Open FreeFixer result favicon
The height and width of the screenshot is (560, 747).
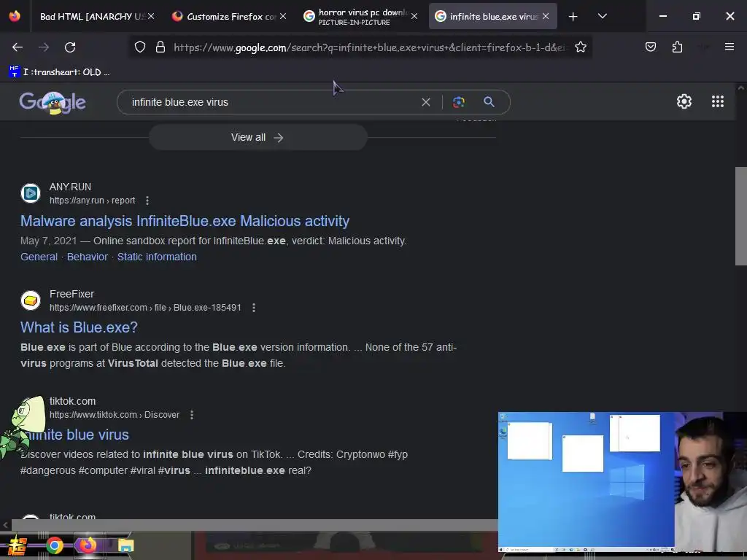click(x=31, y=300)
